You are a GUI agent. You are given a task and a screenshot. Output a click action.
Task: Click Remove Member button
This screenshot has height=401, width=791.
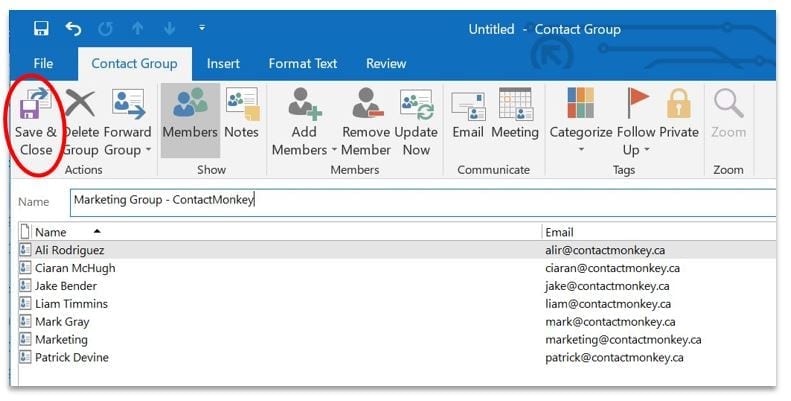pyautogui.click(x=366, y=123)
